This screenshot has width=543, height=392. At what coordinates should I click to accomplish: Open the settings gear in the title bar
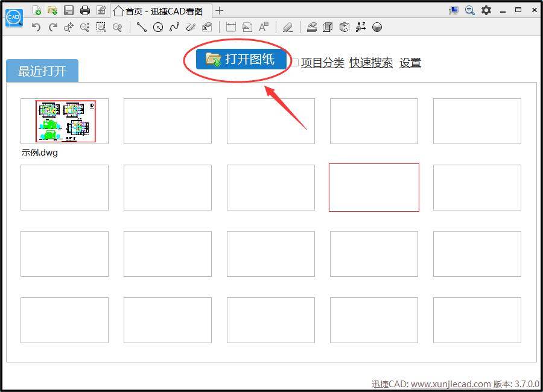(486, 10)
